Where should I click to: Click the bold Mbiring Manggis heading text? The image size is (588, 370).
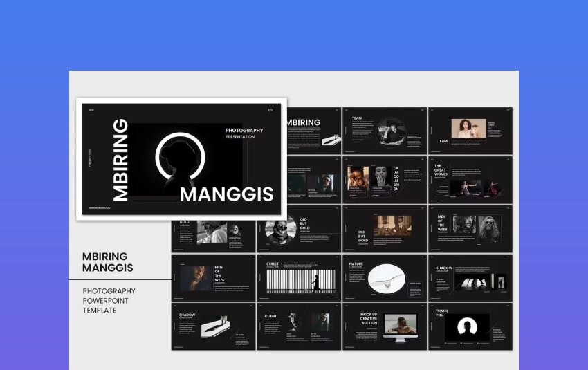108,262
